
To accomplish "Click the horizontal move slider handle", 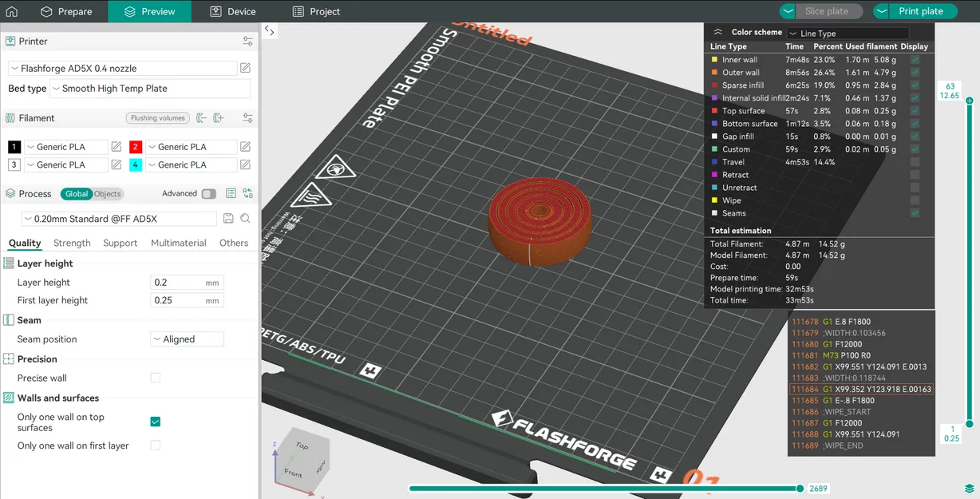I will [x=800, y=488].
